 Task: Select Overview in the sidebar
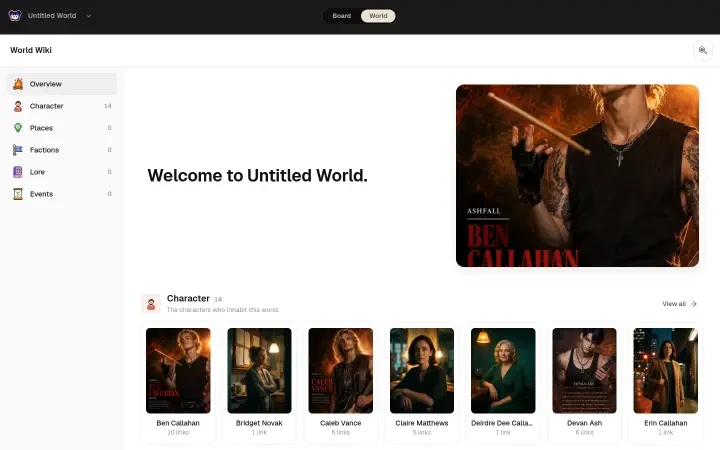click(x=62, y=84)
